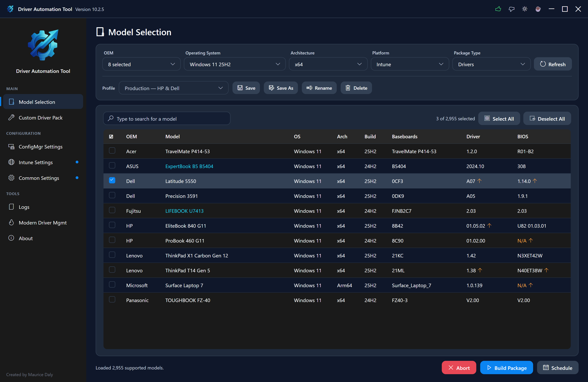Focus the model search field
588x382 pixels.
[x=167, y=119]
